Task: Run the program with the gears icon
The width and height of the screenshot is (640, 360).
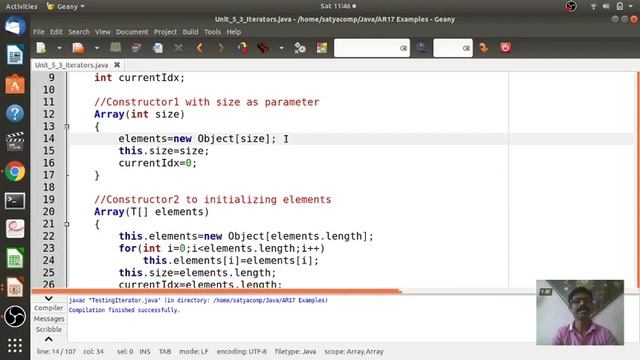Action: click(300, 48)
